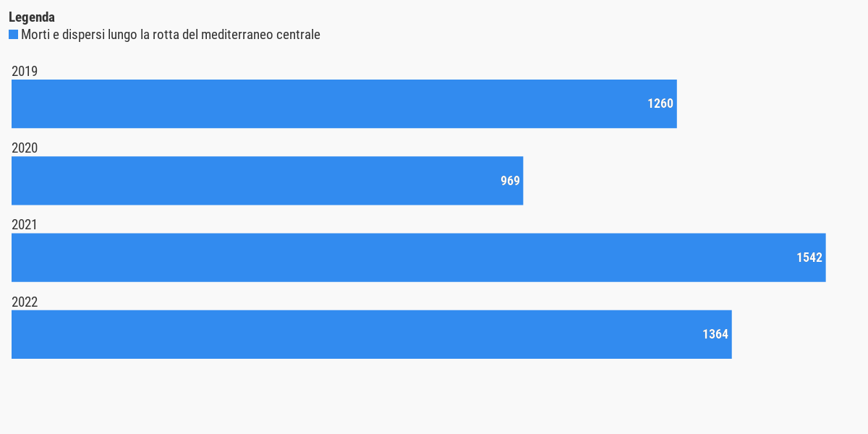Screen dimensions: 868x434
Task: Click the 2022 year label
Action: click(25, 302)
